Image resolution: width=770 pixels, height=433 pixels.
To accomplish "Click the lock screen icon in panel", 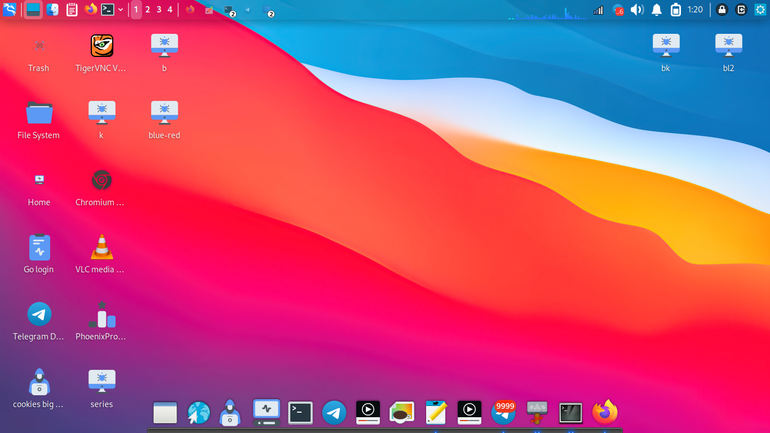I will (x=722, y=9).
